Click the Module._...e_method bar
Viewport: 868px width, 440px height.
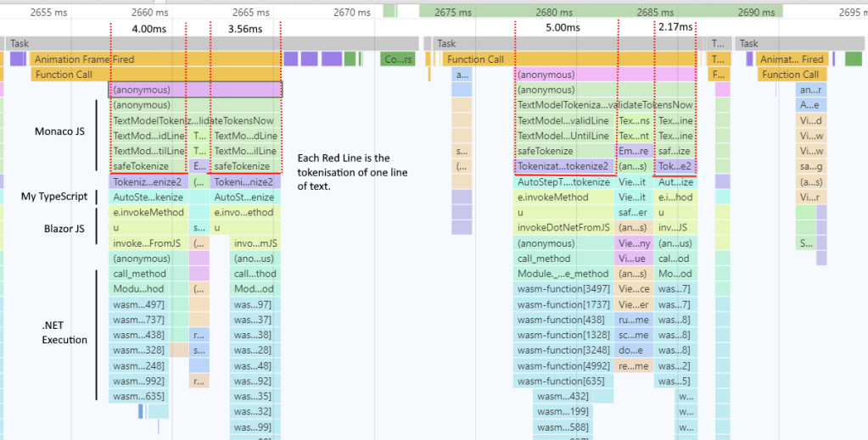tap(563, 274)
